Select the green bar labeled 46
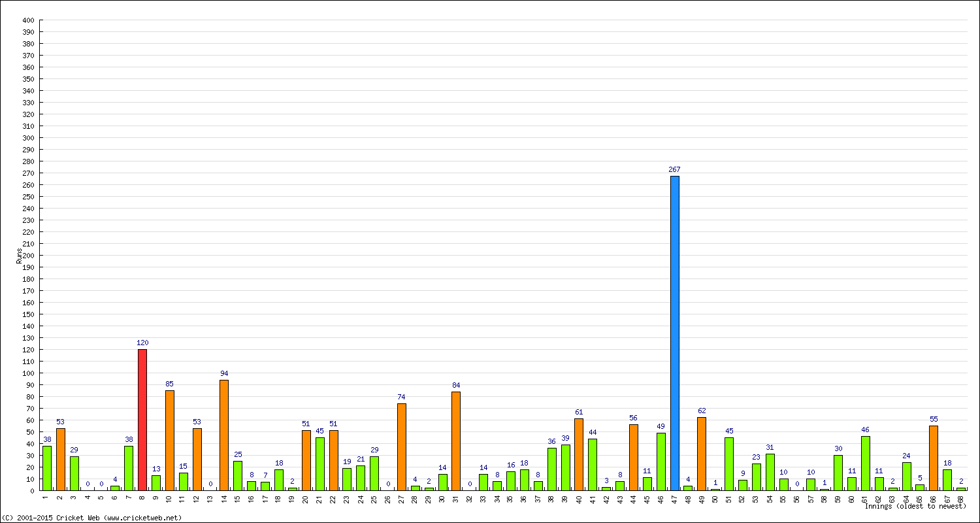 pos(866,463)
